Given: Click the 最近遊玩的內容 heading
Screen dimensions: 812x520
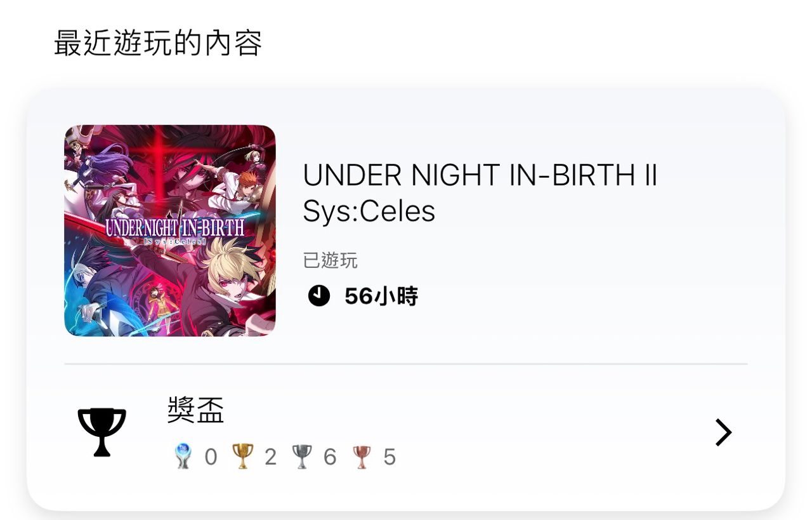Looking at the screenshot, I should tap(158, 43).
